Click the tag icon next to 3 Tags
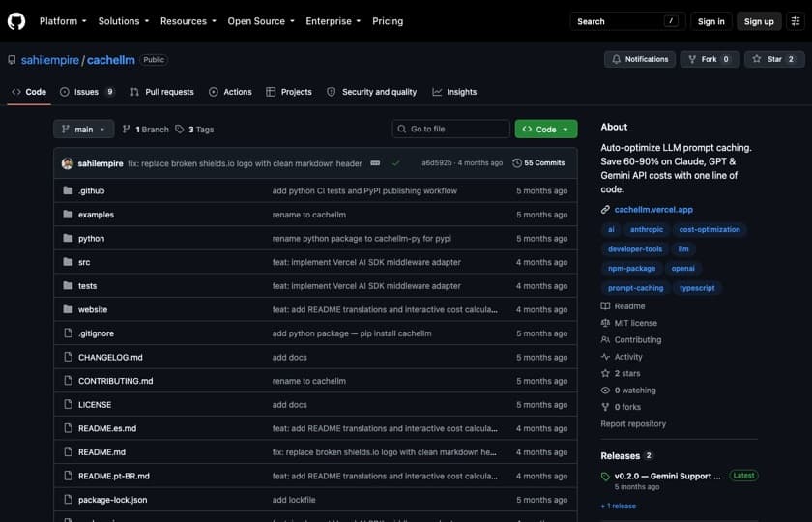 179,129
